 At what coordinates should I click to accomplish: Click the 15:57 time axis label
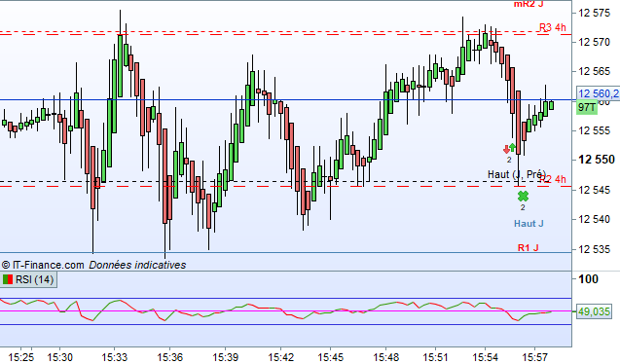pyautogui.click(x=535, y=357)
